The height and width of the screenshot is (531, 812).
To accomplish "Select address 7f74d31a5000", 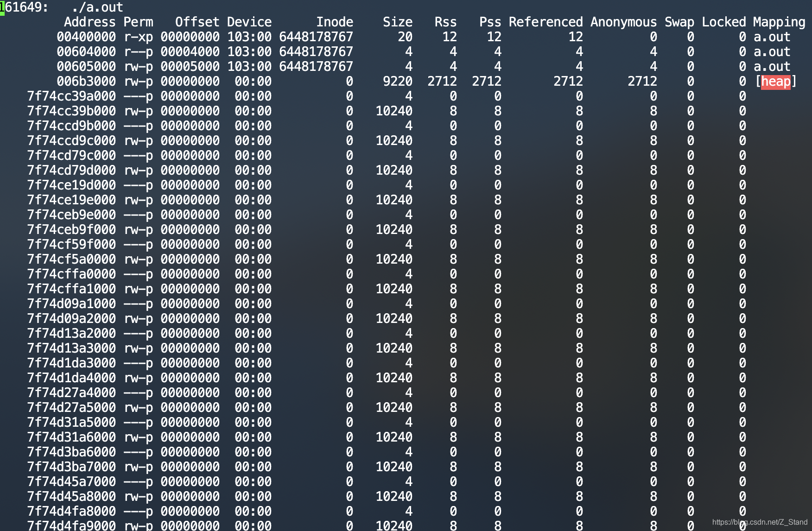I will tap(71, 423).
